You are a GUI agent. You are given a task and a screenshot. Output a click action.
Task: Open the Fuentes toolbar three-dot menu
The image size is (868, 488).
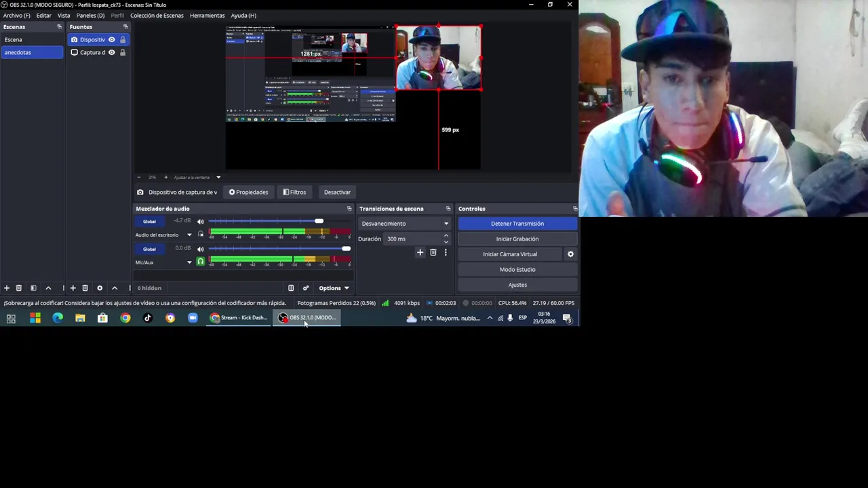[x=130, y=288]
